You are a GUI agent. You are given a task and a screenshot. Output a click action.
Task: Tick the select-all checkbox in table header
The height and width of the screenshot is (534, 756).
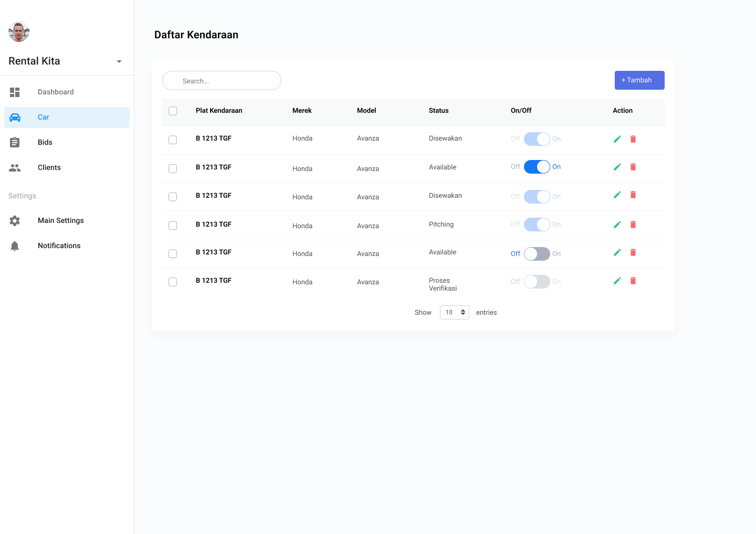173,111
